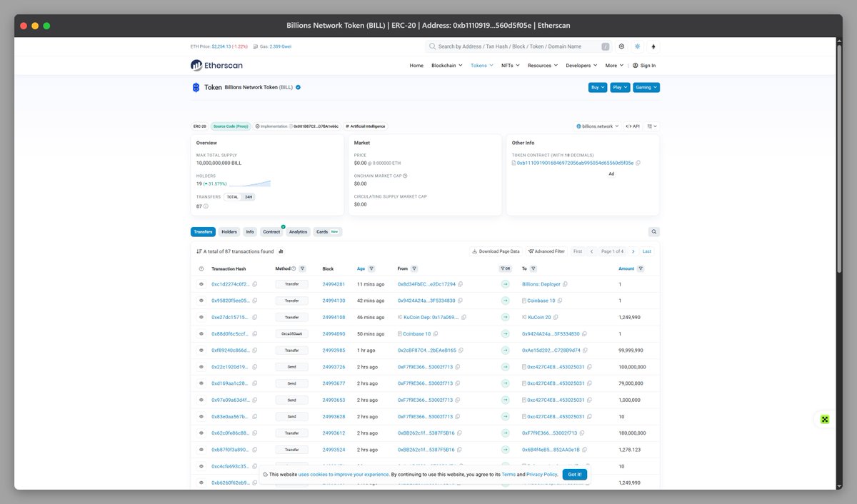857x504 pixels.
Task: Click the Token page Billions logo icon
Action: pos(196,87)
